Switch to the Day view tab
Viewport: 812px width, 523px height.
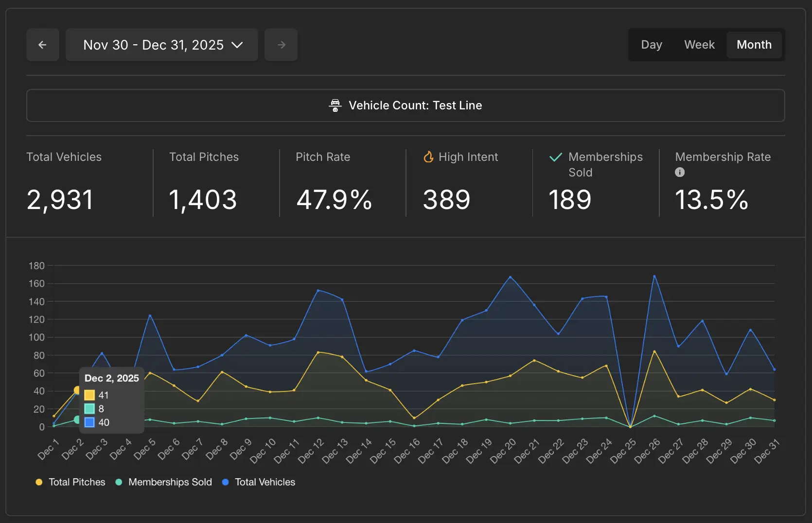652,44
